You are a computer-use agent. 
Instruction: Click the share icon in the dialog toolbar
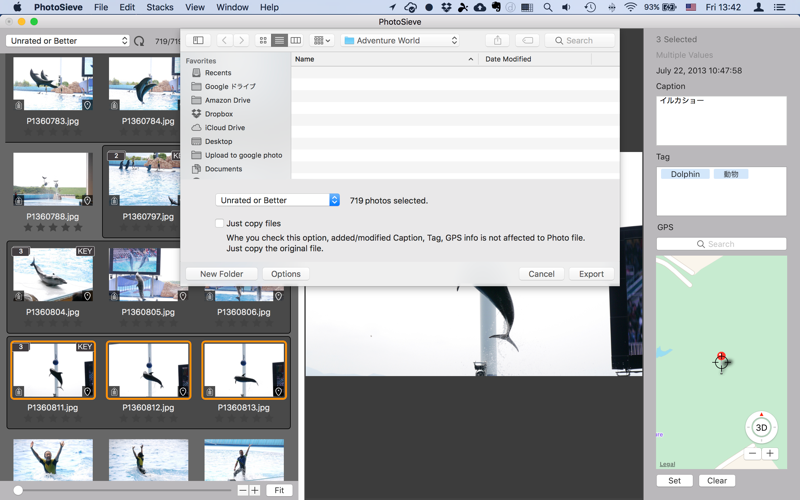click(498, 41)
